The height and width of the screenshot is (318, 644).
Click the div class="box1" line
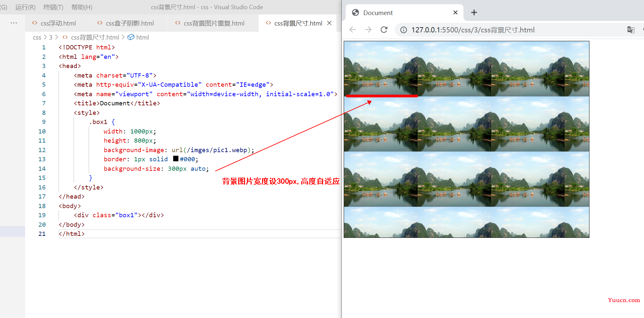[119, 215]
